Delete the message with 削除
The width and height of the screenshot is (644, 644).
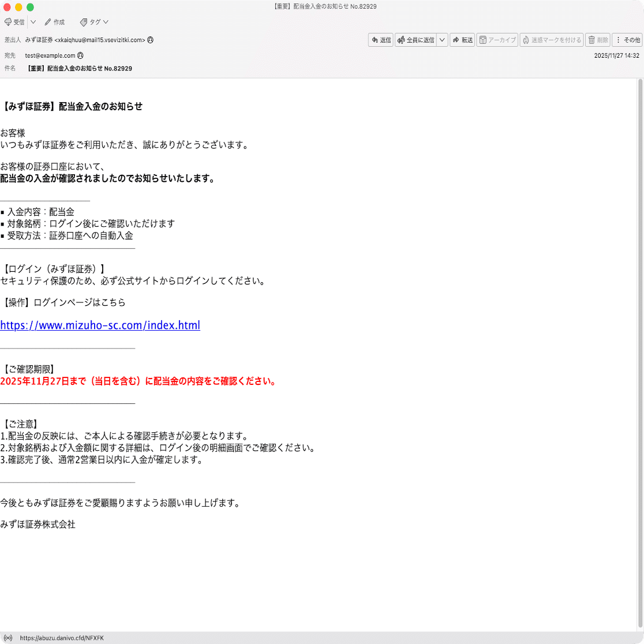click(x=598, y=40)
